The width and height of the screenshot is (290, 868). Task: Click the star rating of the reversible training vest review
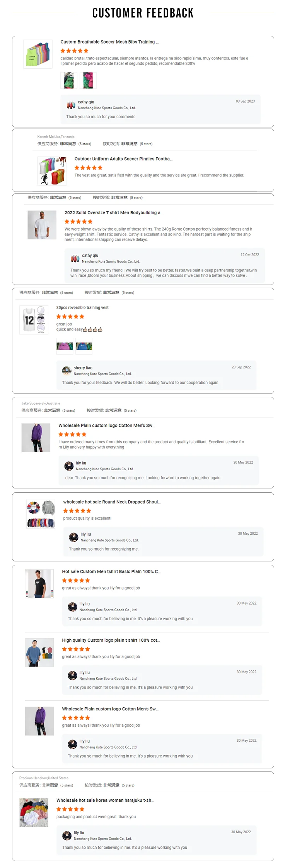[70, 317]
